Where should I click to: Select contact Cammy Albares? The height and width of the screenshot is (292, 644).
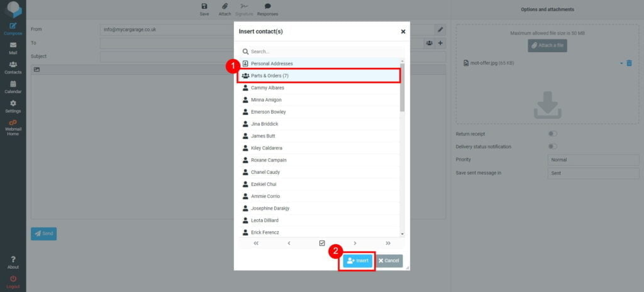click(319, 88)
